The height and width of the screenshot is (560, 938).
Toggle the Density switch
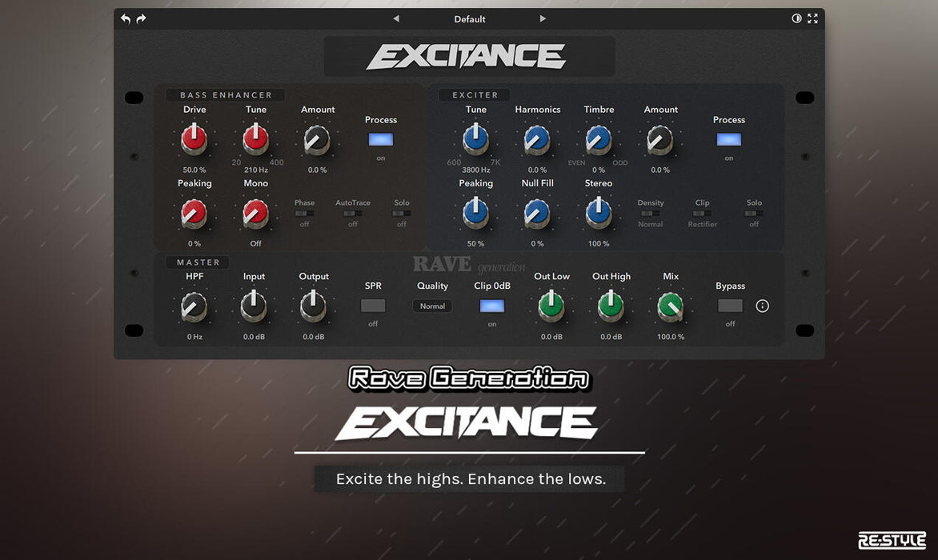click(x=650, y=214)
